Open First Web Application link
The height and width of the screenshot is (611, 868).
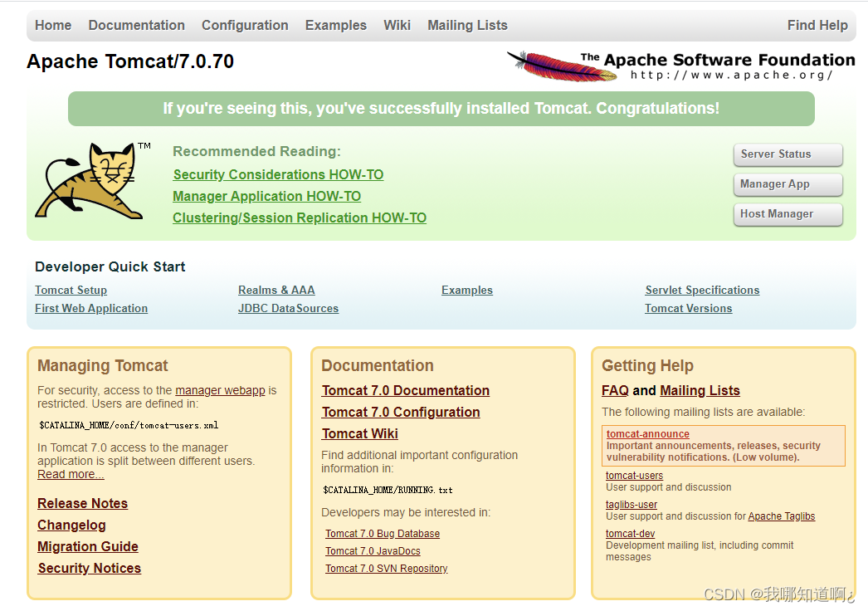tap(91, 309)
